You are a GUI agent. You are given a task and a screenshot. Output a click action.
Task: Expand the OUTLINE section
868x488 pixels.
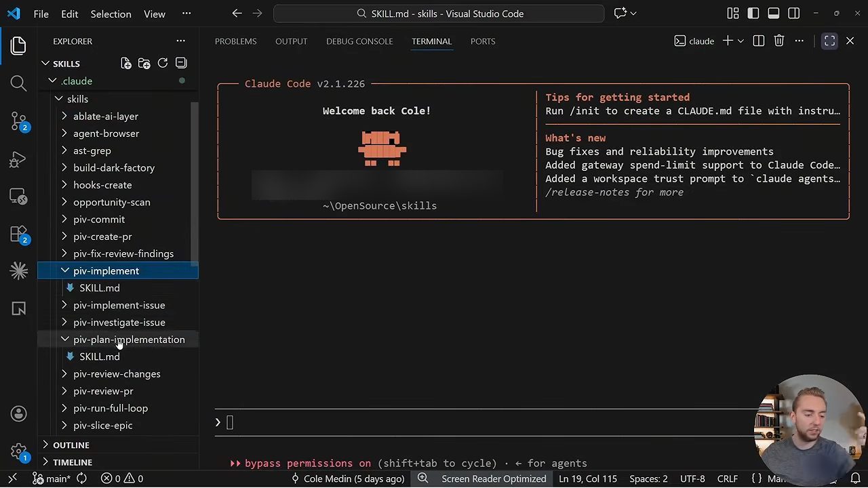tap(71, 445)
